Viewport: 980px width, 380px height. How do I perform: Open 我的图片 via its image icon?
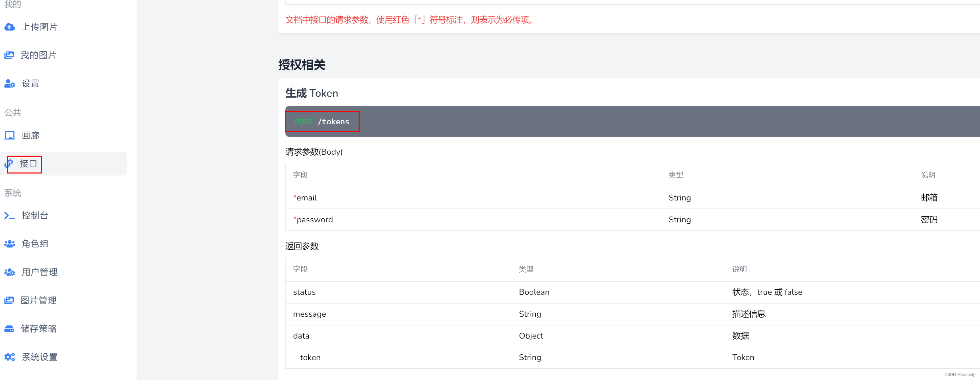click(9, 55)
